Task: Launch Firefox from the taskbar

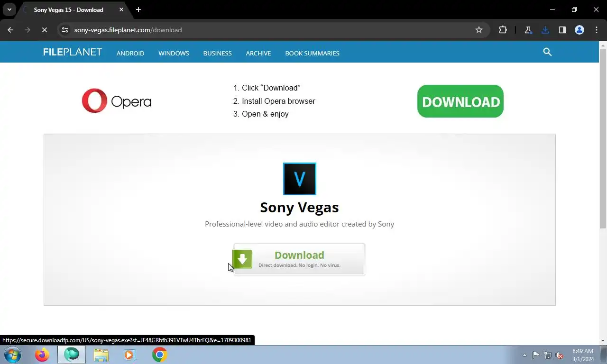Action: (x=42, y=355)
